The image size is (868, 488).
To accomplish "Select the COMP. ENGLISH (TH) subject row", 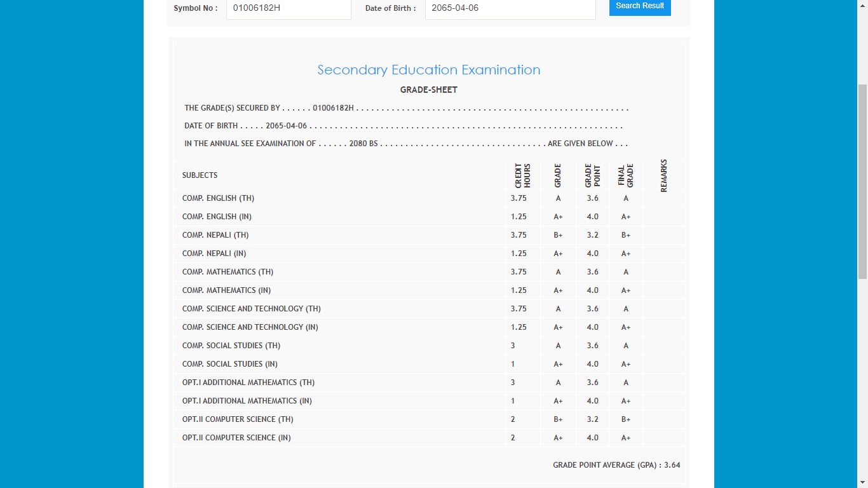I will (218, 198).
